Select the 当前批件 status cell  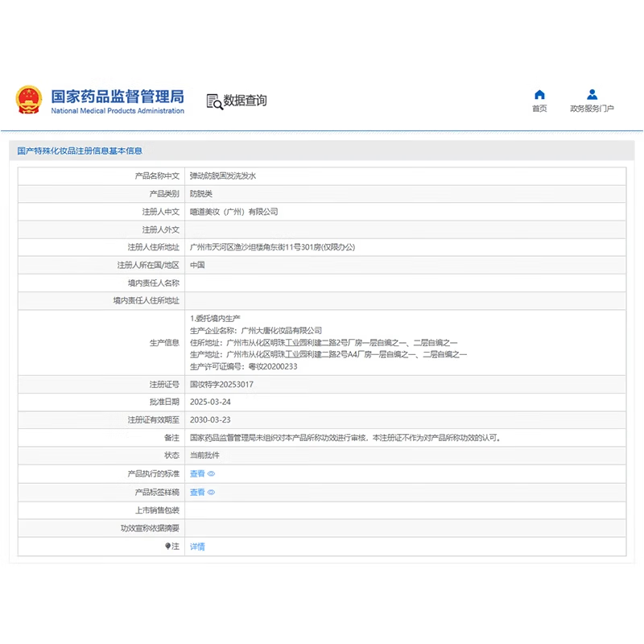pyautogui.click(x=204, y=456)
